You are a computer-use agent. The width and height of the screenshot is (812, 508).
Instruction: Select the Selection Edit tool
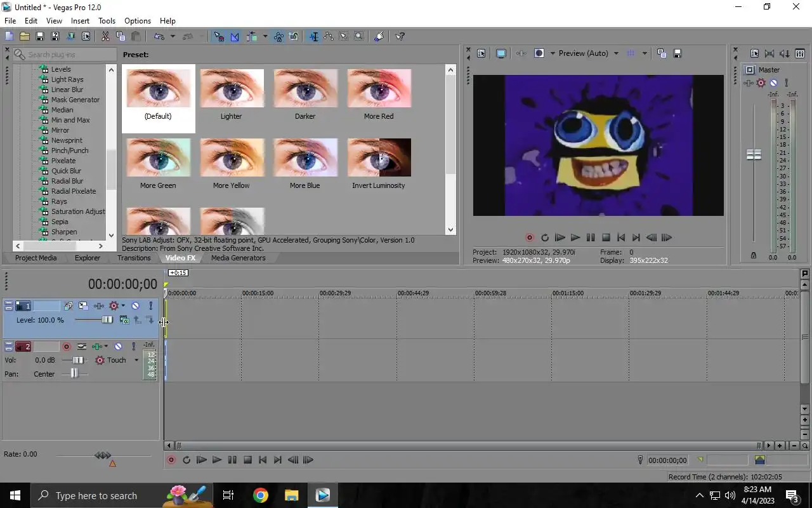344,37
